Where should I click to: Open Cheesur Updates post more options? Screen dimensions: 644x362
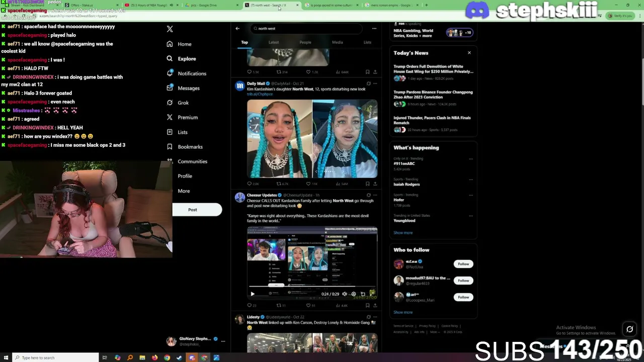pos(375,195)
